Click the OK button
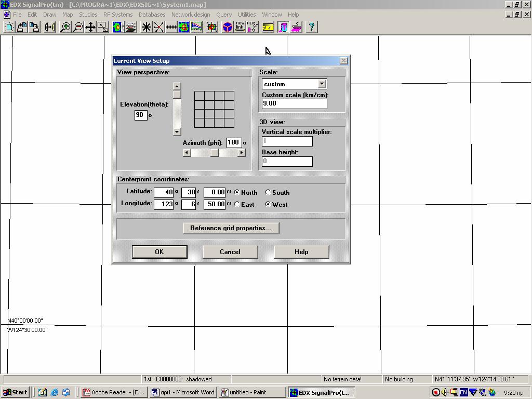This screenshot has height=399, width=532. click(159, 252)
